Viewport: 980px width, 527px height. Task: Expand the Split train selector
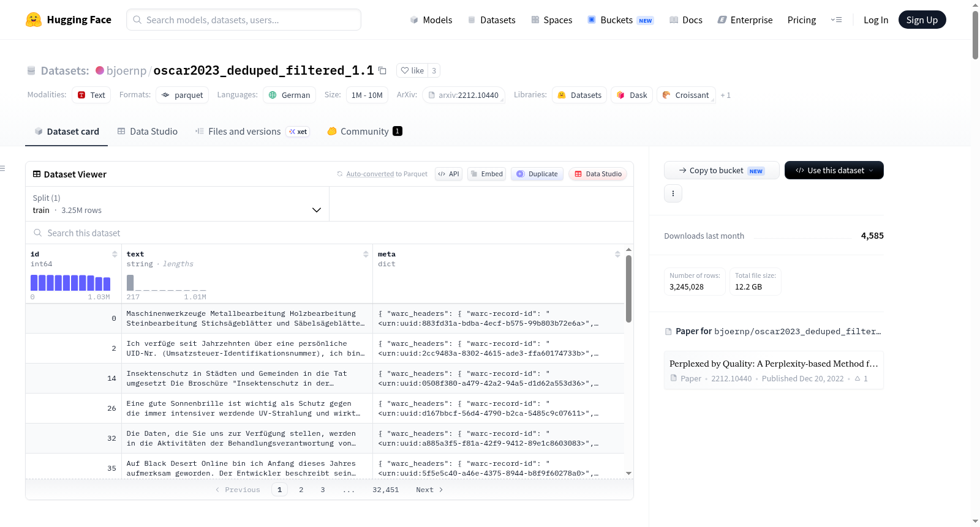pyautogui.click(x=177, y=204)
